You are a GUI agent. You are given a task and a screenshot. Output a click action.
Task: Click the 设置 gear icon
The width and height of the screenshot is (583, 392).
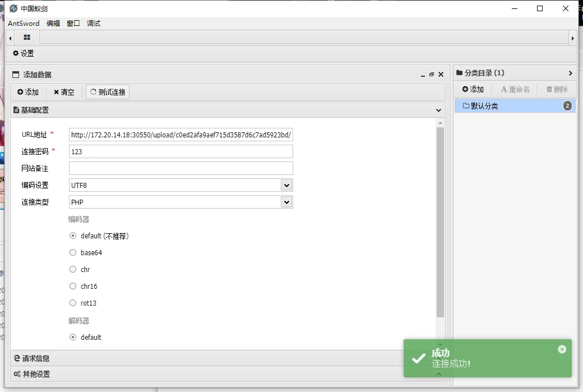[16, 53]
